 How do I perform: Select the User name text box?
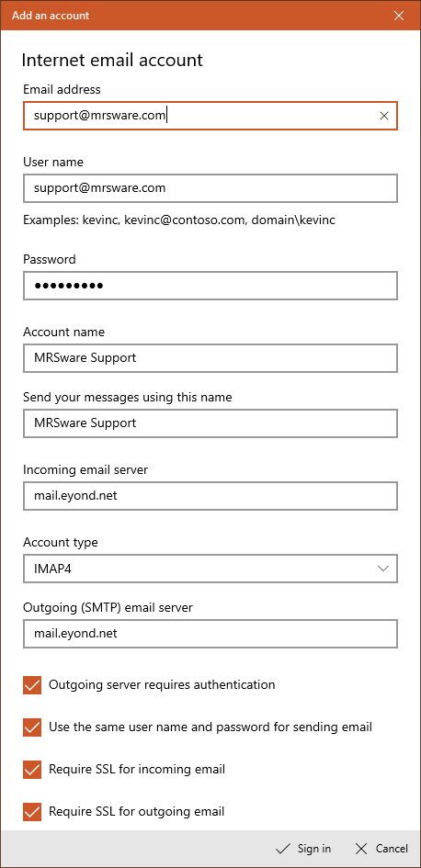(x=210, y=188)
